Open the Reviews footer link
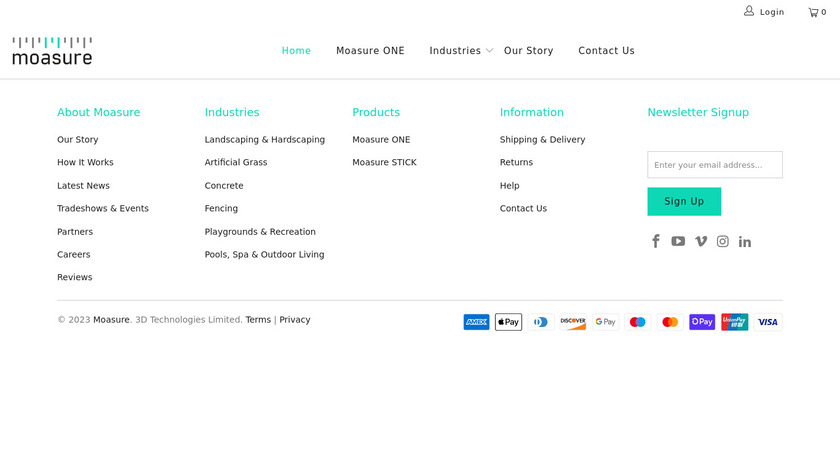This screenshot has width=840, height=472. tap(74, 277)
